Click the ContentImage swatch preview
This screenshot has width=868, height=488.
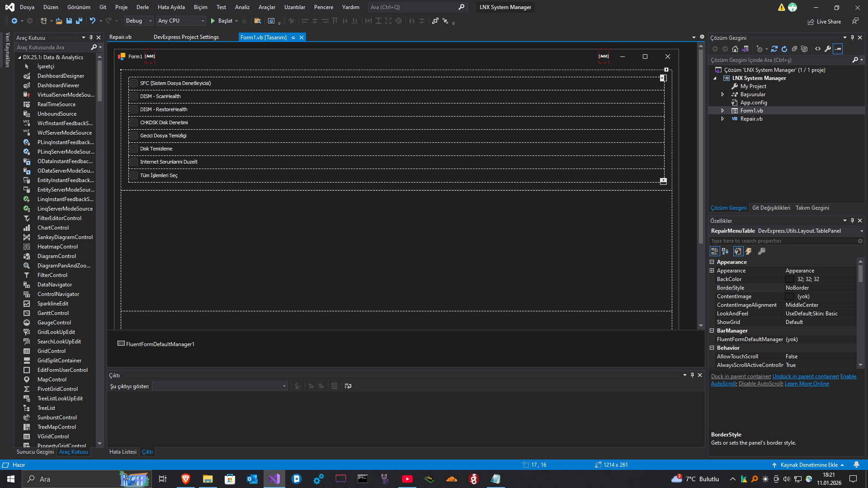[x=789, y=296]
